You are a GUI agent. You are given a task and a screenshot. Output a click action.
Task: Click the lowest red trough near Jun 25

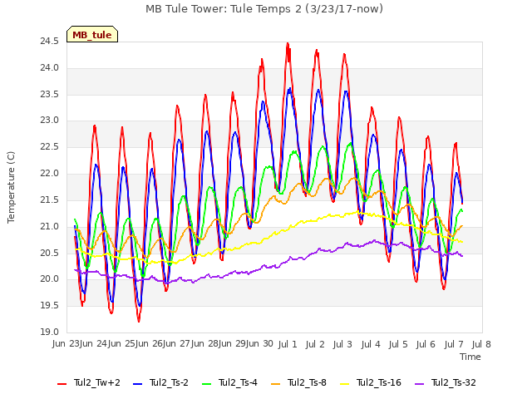tap(139, 321)
